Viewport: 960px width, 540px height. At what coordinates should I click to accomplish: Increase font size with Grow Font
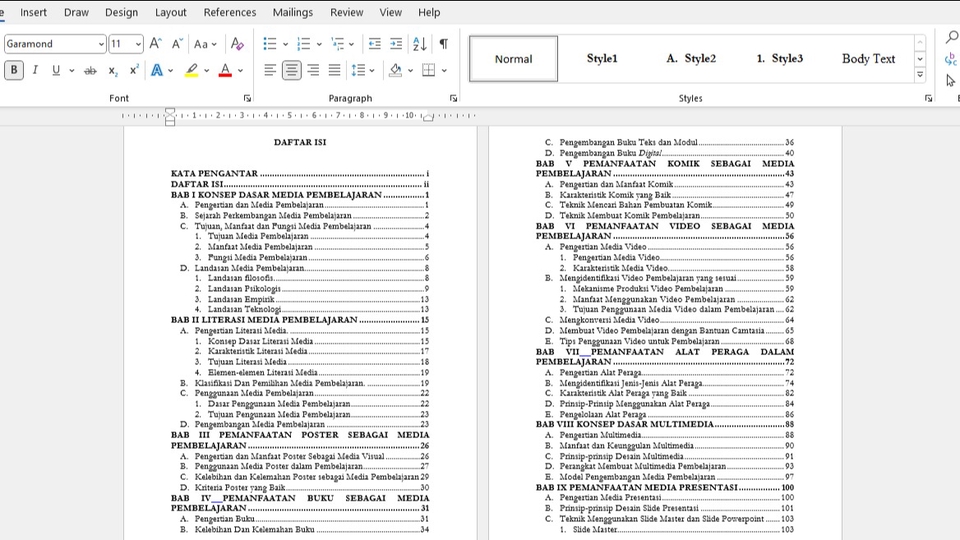(156, 44)
